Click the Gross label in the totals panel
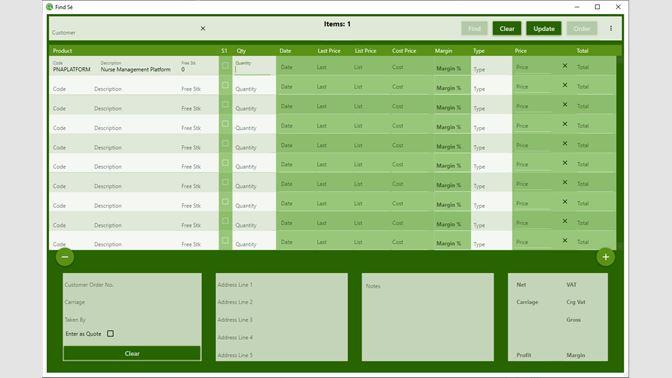 (573, 320)
